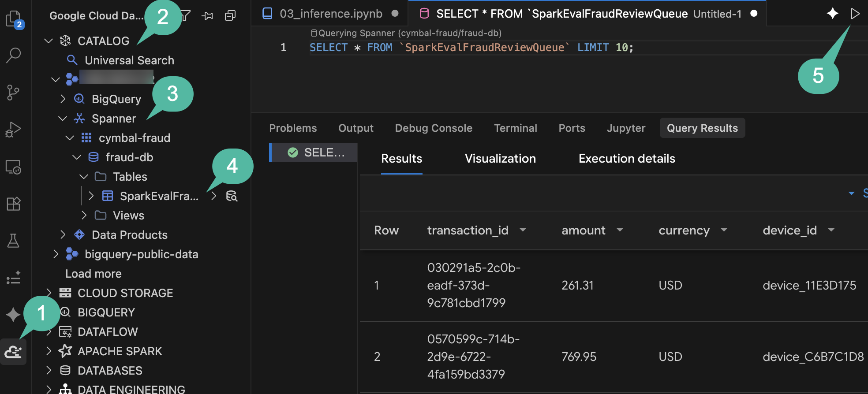Select the amount value 261.31
The image size is (868, 394).
577,286
